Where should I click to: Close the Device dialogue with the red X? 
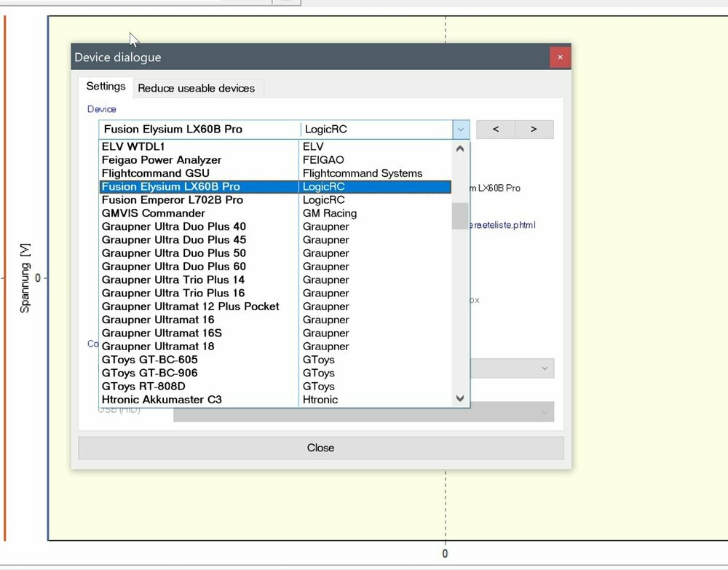560,57
